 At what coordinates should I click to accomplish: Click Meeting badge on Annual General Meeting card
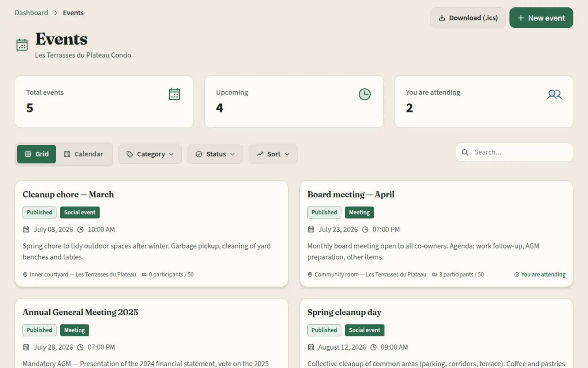pyautogui.click(x=75, y=330)
